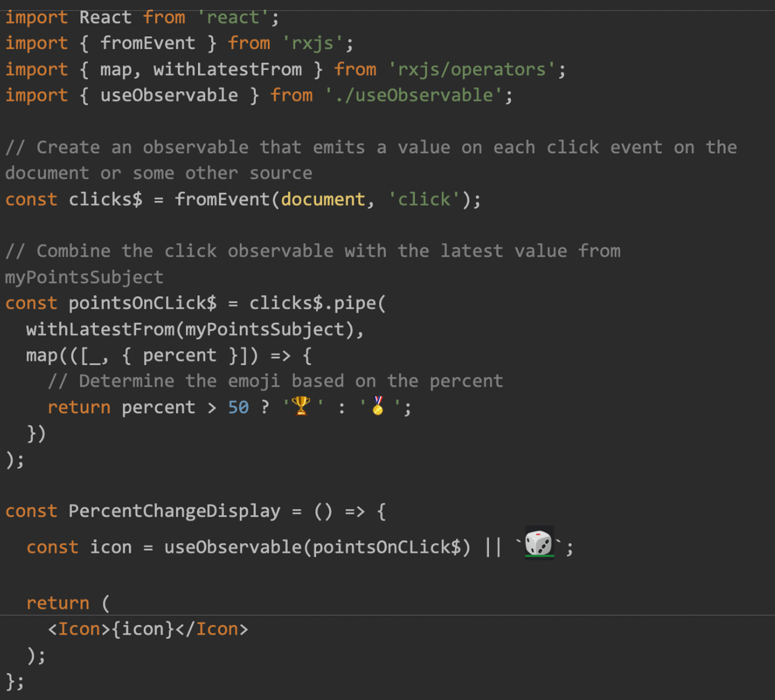Click the 'Create an observable' comment line

[371, 148]
